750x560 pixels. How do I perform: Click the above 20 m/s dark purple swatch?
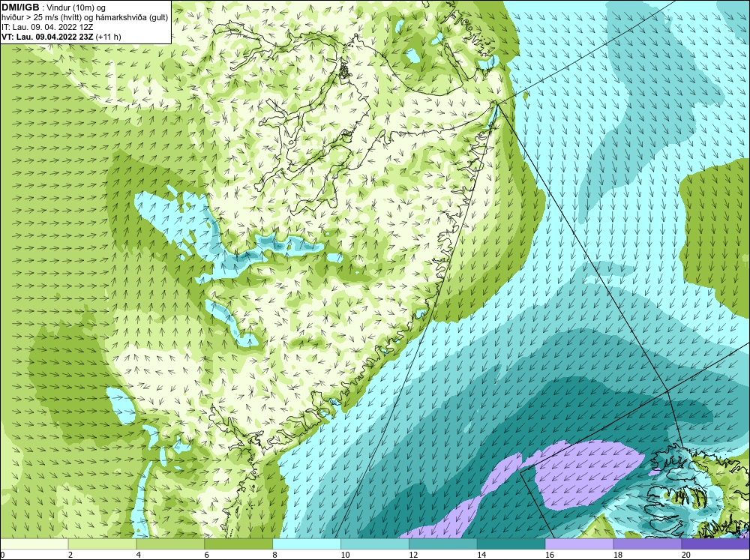coord(715,544)
